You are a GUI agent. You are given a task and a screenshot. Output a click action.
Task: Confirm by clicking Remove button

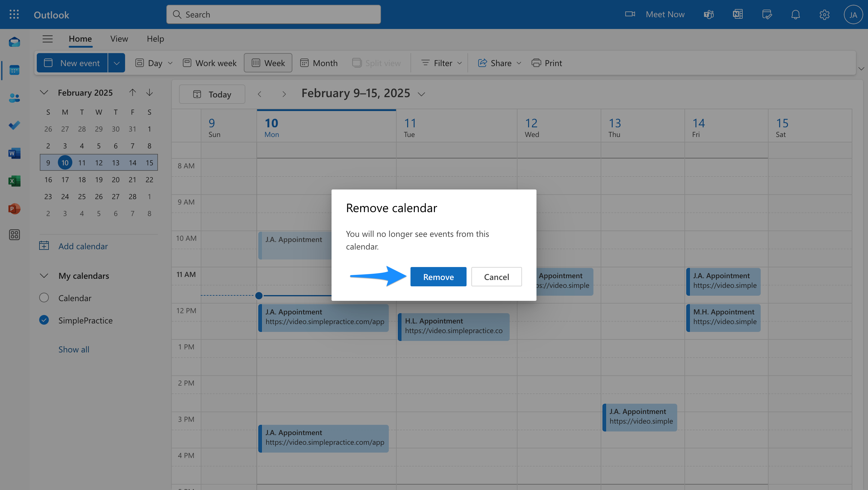pos(438,277)
